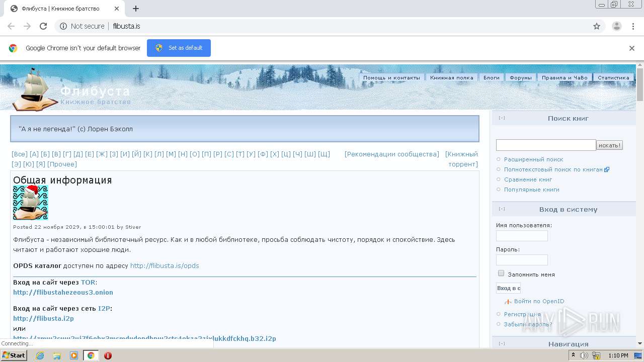Click the taskbar clock 1:10 PM
The image size is (644, 362).
tap(618, 355)
